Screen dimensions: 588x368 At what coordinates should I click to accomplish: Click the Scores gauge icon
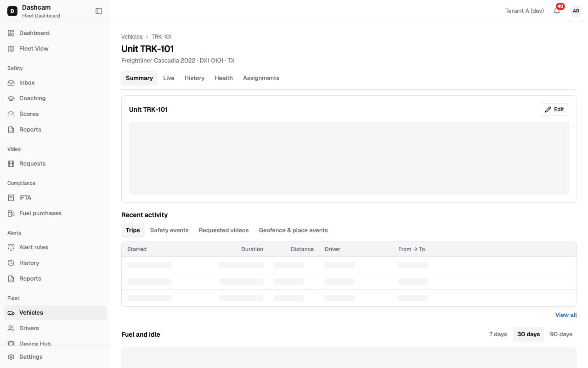tap(11, 114)
